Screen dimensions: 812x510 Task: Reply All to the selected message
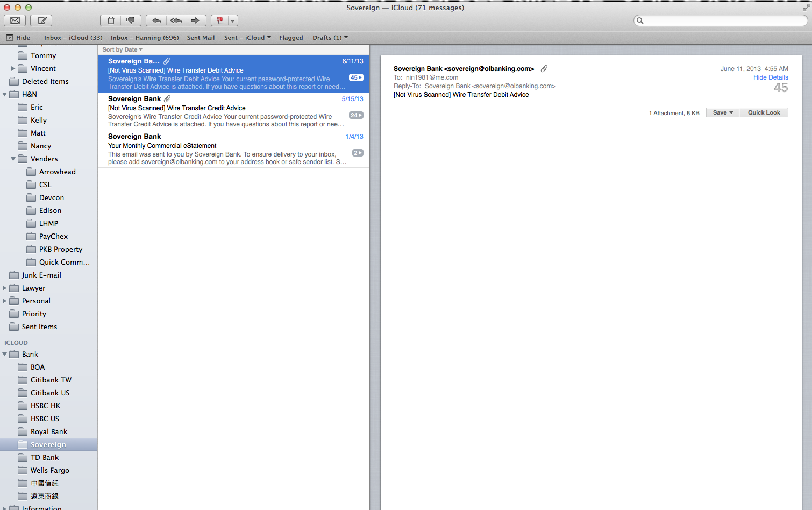click(x=176, y=20)
